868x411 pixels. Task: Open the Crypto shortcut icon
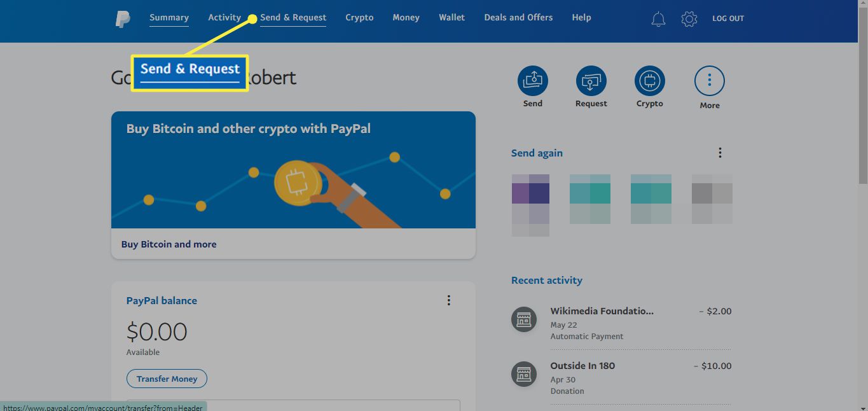click(650, 81)
